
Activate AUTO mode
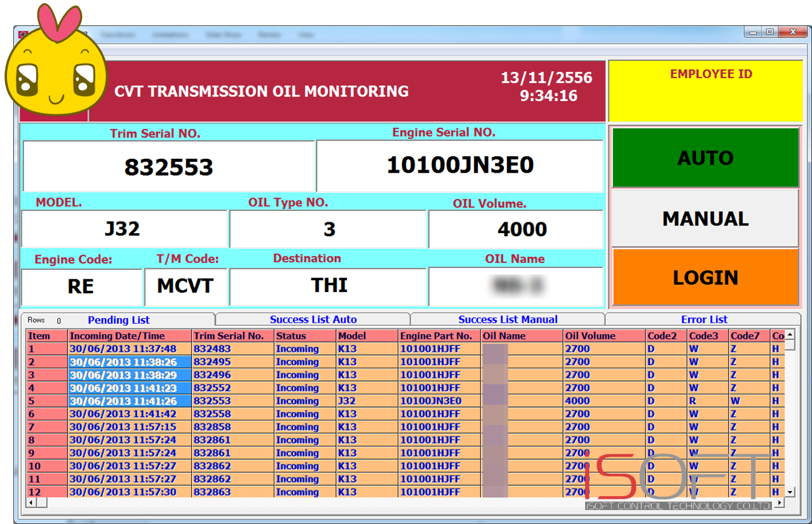point(705,158)
